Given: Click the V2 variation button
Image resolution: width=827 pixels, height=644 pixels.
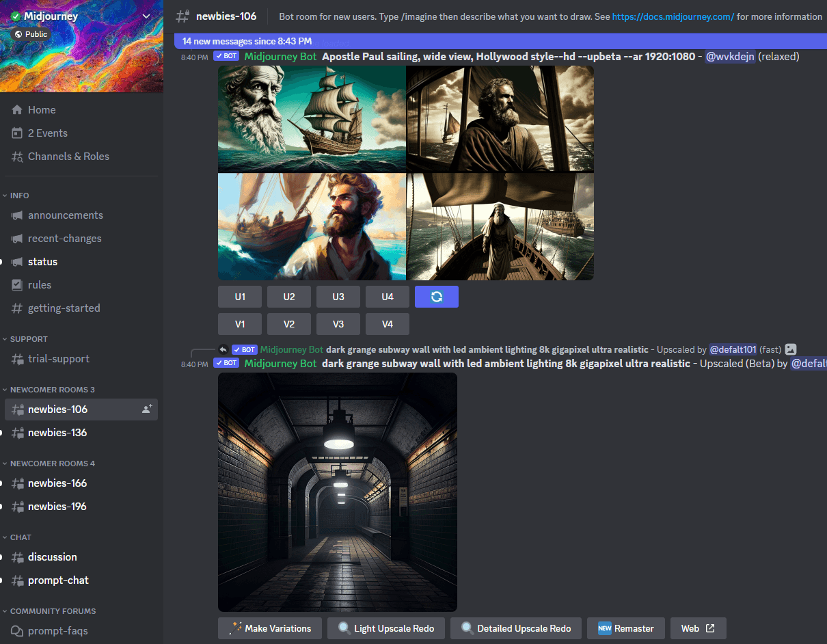Looking at the screenshot, I should pyautogui.click(x=289, y=324).
